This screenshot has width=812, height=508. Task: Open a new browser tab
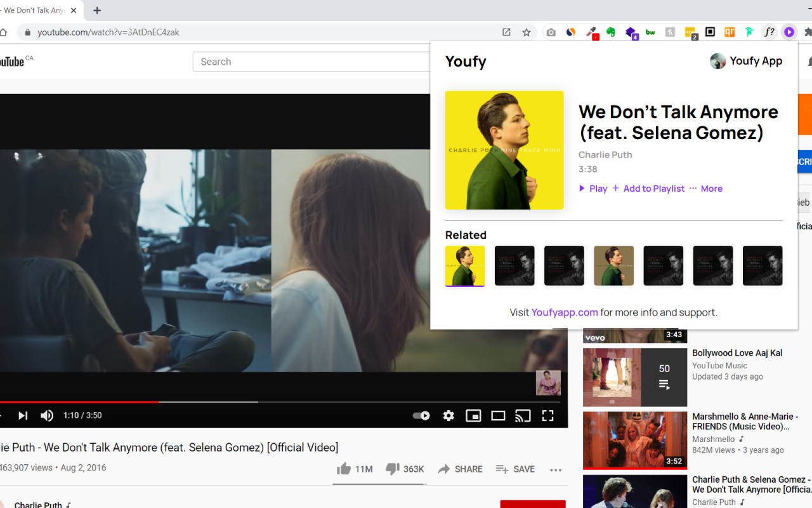(x=96, y=10)
